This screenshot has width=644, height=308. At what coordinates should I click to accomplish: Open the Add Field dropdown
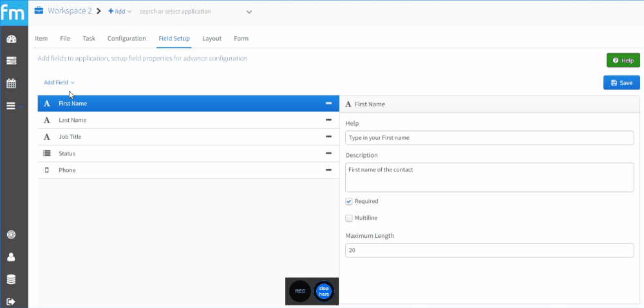click(59, 82)
